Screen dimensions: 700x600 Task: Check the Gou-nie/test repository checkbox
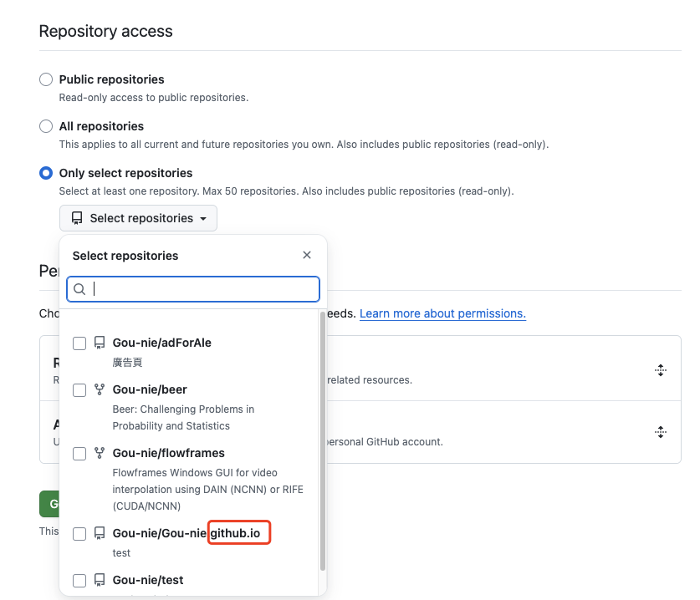[79, 581]
